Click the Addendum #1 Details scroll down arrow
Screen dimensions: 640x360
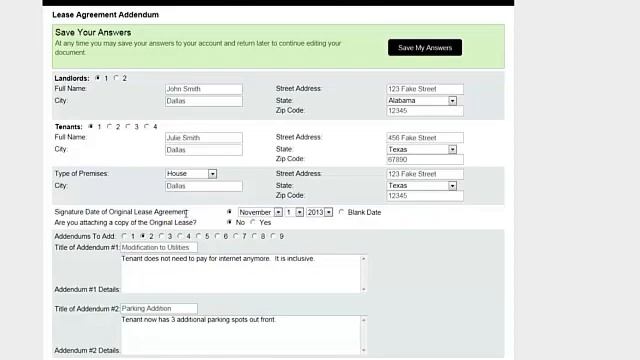pyautogui.click(x=364, y=289)
